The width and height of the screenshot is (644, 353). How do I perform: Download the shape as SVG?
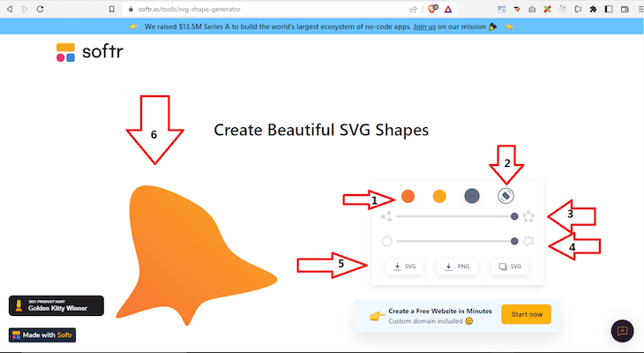[405, 267]
